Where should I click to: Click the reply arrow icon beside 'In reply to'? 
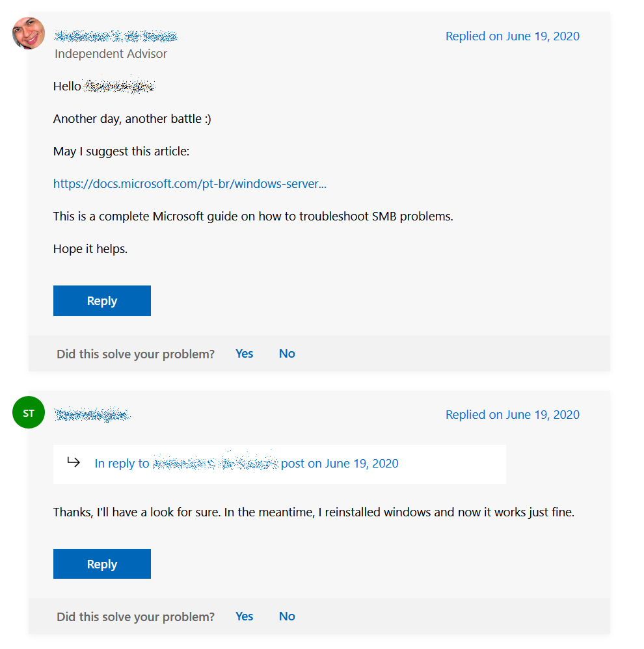tap(74, 462)
